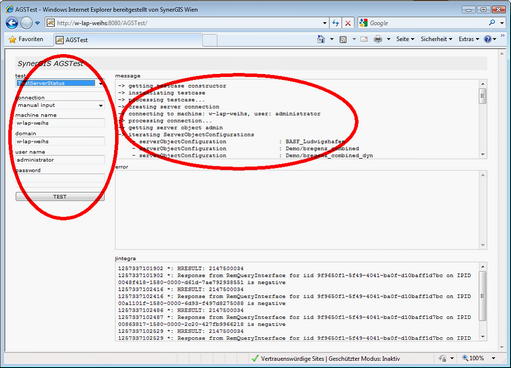Click error box scroll up arrow
This screenshot has width=511, height=368.
coord(483,175)
